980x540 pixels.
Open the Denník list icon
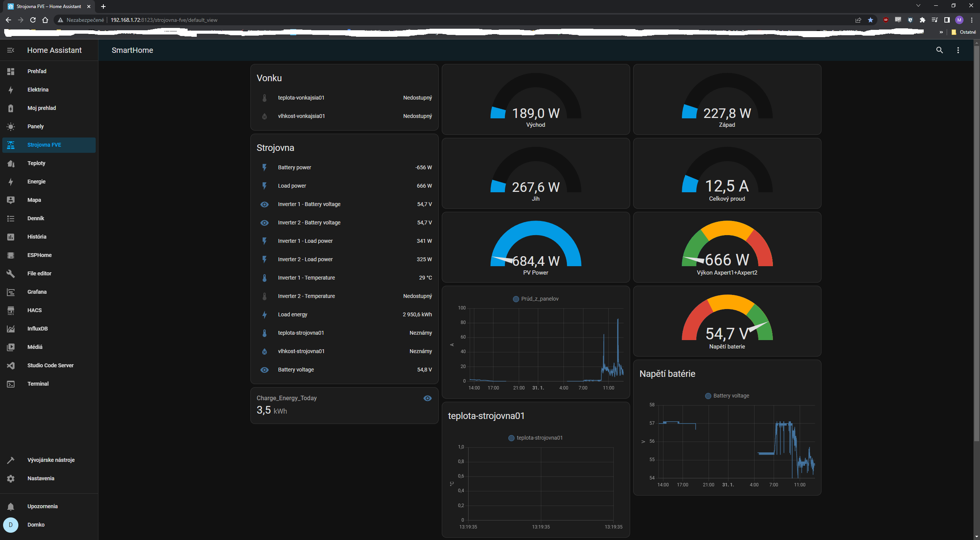tap(11, 218)
